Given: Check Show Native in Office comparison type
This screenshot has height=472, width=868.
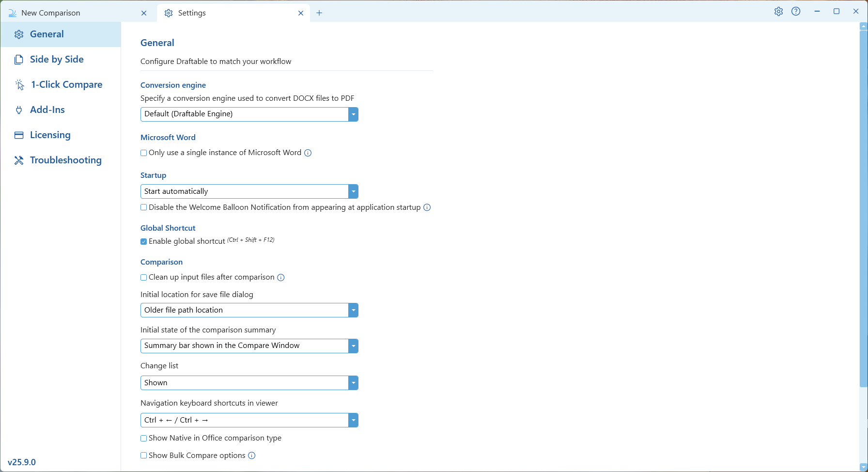Looking at the screenshot, I should click(144, 438).
